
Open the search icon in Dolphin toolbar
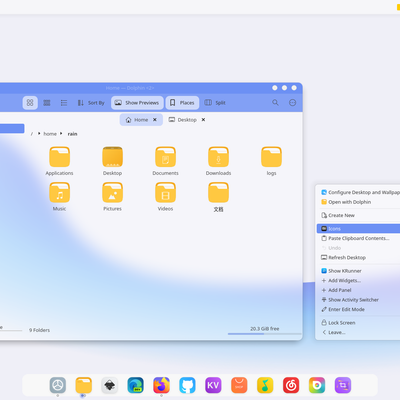pyautogui.click(x=275, y=102)
